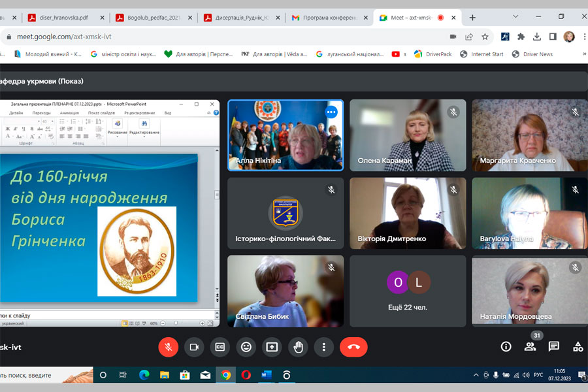Select Світлана Бибик video tile
The width and height of the screenshot is (588, 392).
[285, 291]
